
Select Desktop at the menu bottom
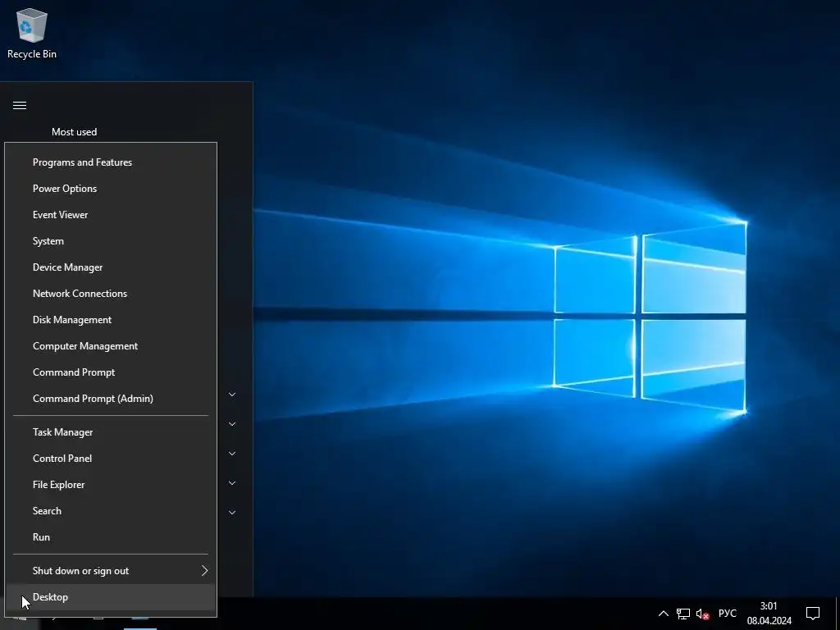pos(111,597)
